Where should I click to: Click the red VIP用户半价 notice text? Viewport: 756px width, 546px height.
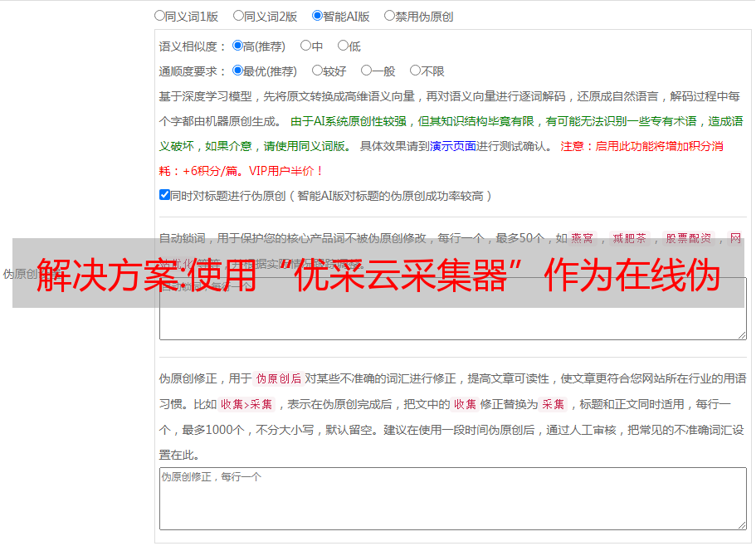point(285,171)
